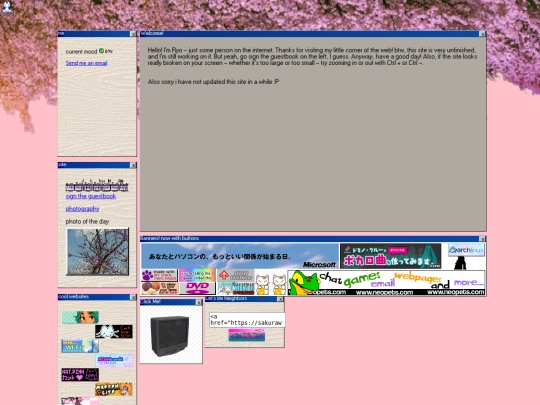Click the site embed code text box
Image resolution: width=540 pixels, height=405 pixels.
(x=247, y=320)
